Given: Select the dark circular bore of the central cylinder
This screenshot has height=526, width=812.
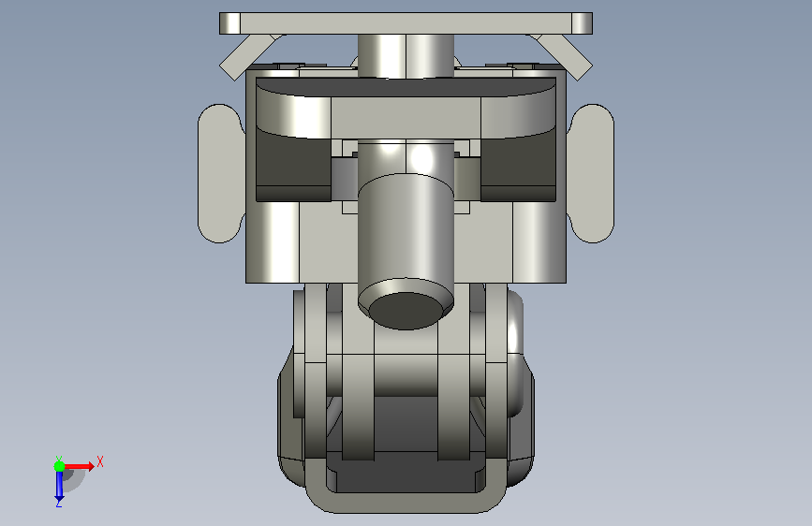Looking at the screenshot, I should point(406,310).
